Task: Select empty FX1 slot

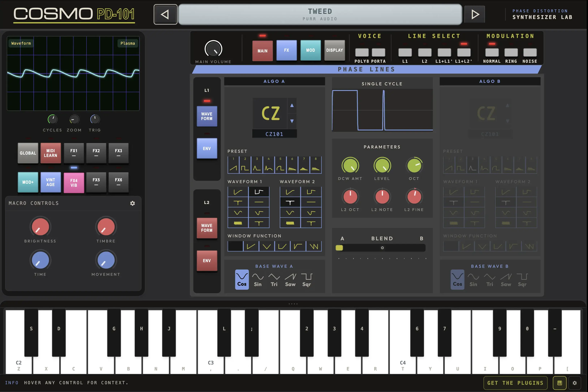Action: click(74, 153)
